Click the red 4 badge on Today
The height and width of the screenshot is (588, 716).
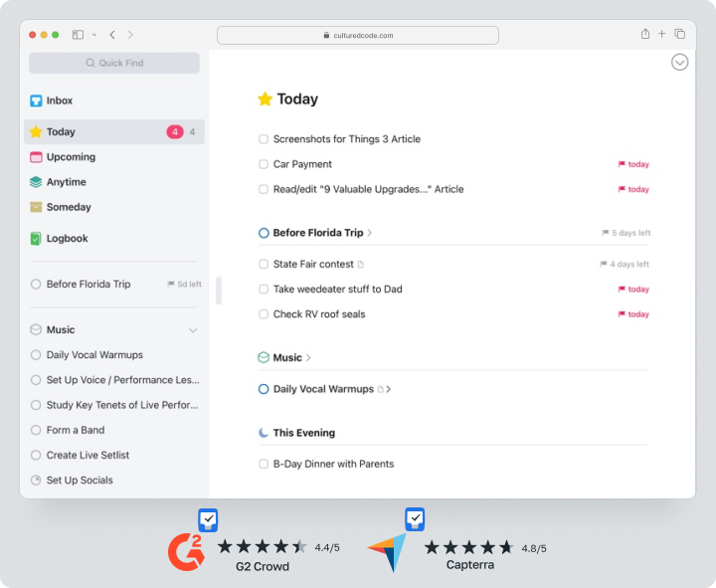(x=175, y=132)
